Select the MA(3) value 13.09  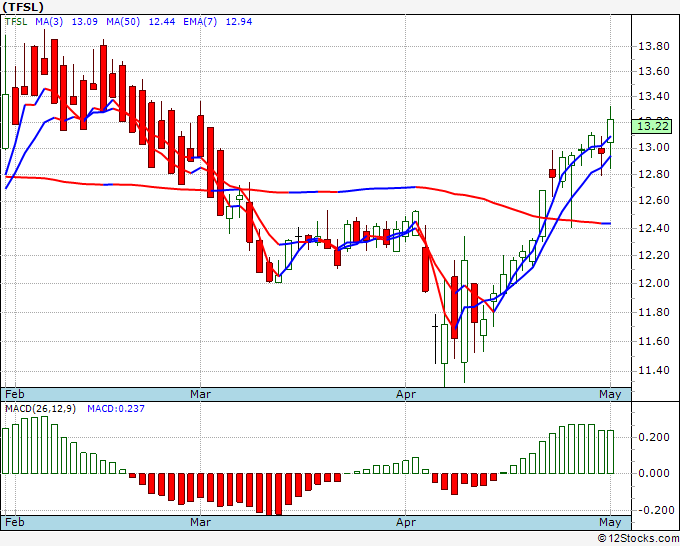tap(84, 21)
